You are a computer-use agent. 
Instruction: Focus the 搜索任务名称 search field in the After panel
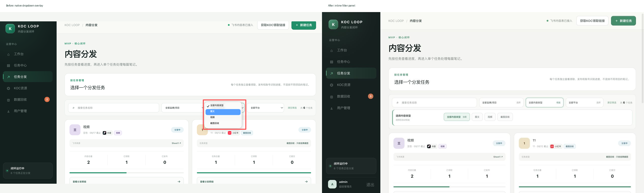tap(434, 103)
